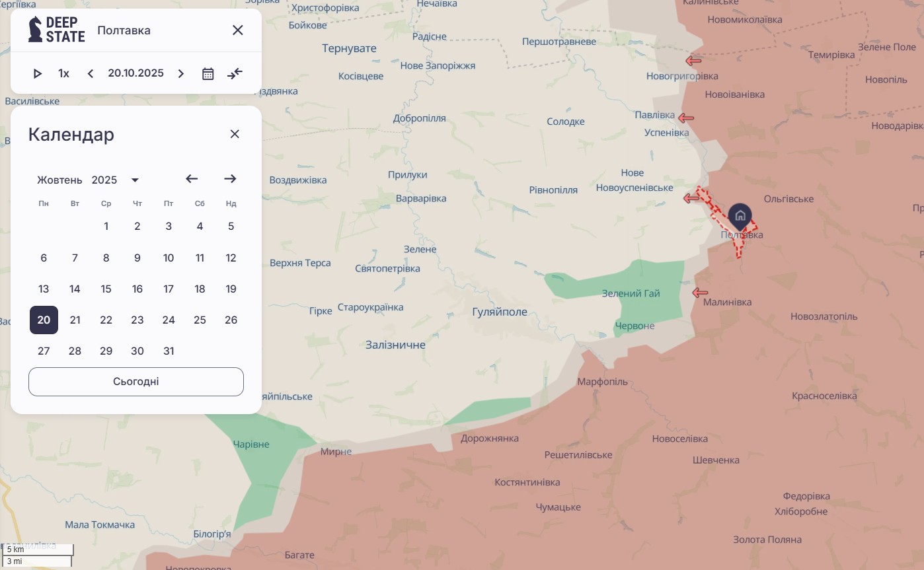924x570 pixels.
Task: Open the Жовтень month dropdown
Action: [x=60, y=180]
